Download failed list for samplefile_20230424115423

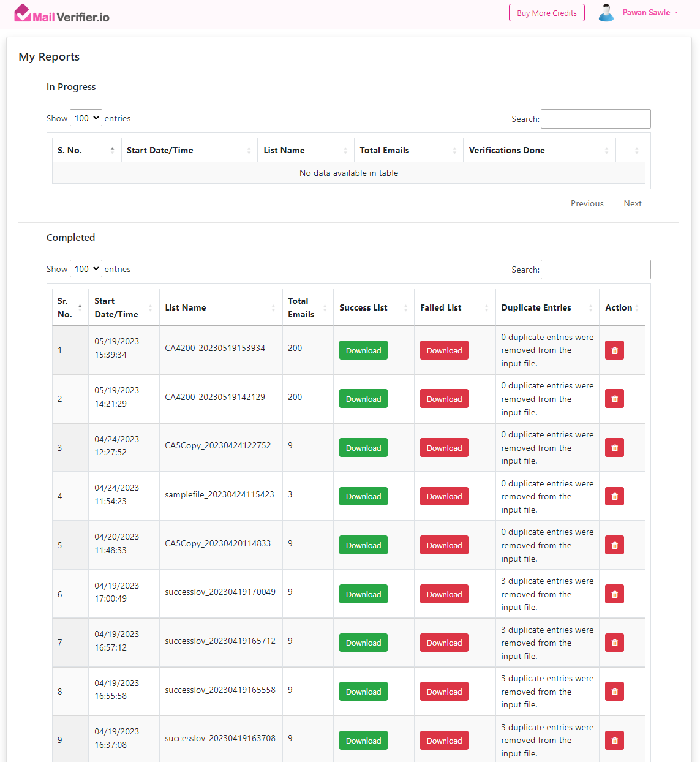pyautogui.click(x=444, y=496)
